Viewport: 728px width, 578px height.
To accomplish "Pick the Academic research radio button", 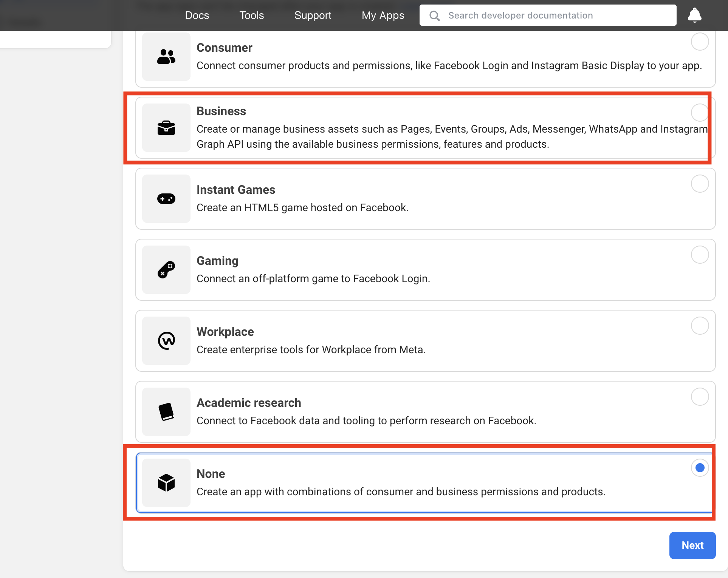I will coord(700,397).
